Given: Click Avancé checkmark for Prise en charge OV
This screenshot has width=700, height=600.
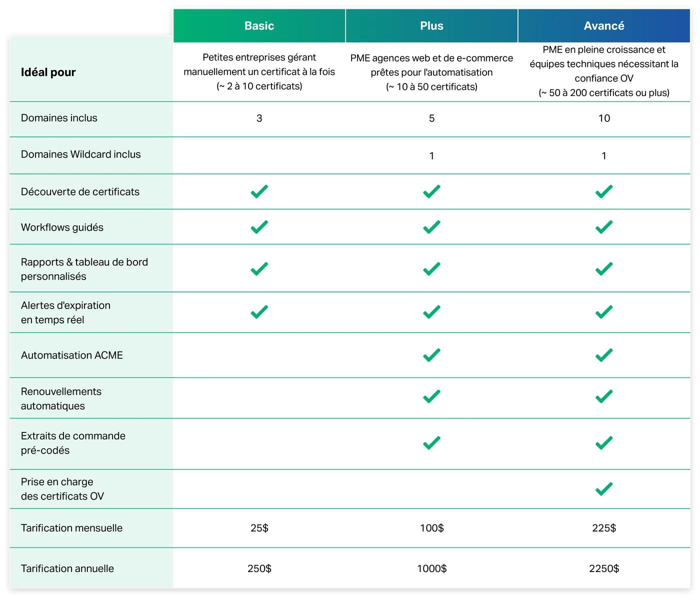Looking at the screenshot, I should [604, 488].
